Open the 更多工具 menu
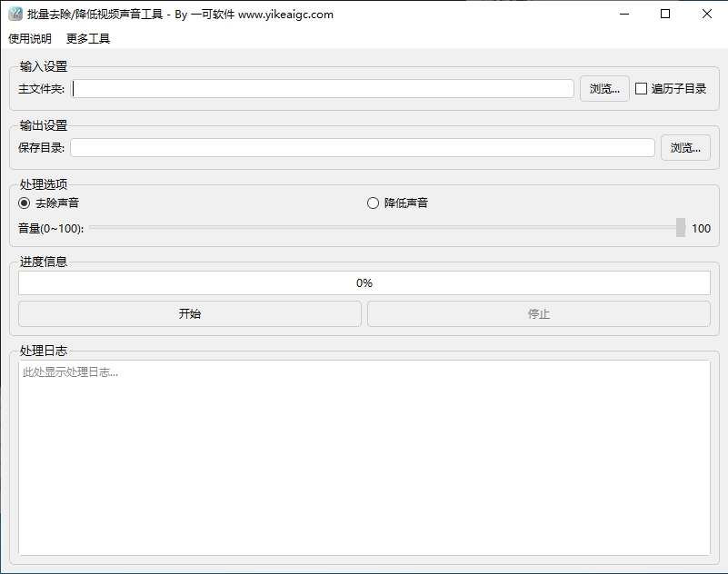 [85, 38]
